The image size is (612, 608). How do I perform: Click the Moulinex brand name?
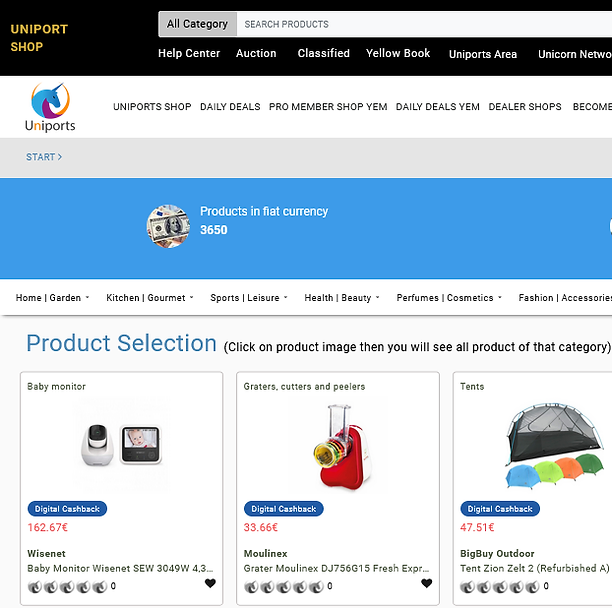pyautogui.click(x=265, y=553)
